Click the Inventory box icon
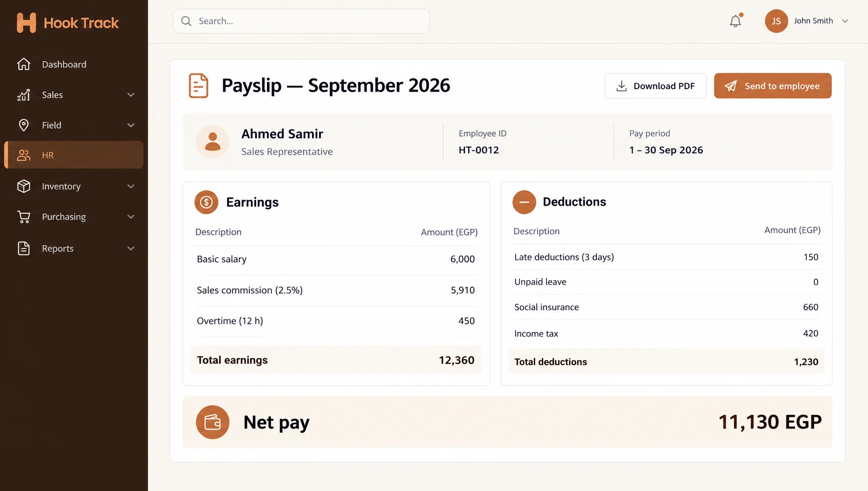Image resolution: width=868 pixels, height=491 pixels. click(x=24, y=186)
